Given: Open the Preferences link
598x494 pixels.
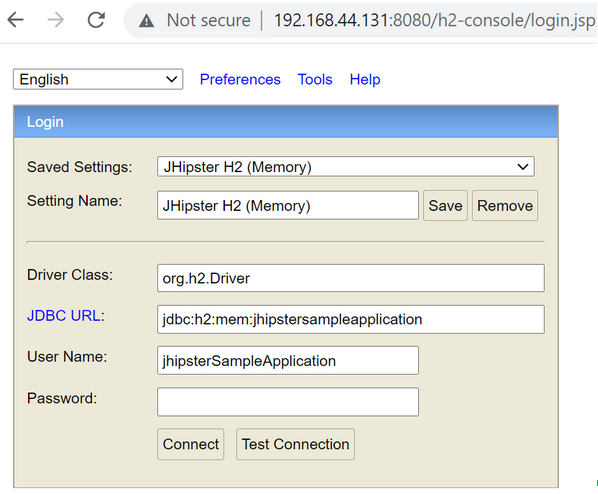Looking at the screenshot, I should [240, 79].
